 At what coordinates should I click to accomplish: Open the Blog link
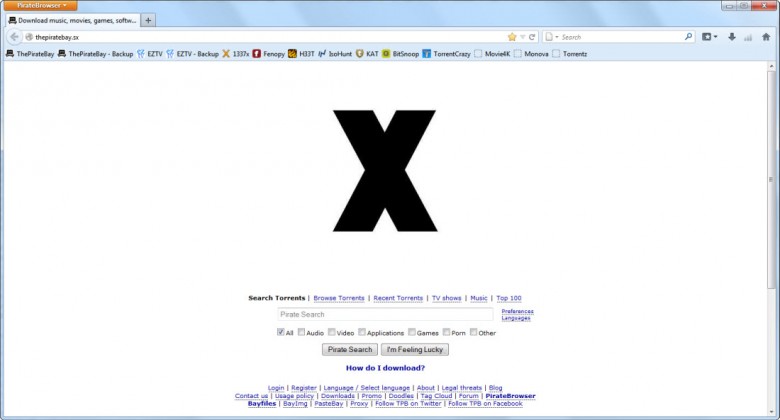pos(495,388)
